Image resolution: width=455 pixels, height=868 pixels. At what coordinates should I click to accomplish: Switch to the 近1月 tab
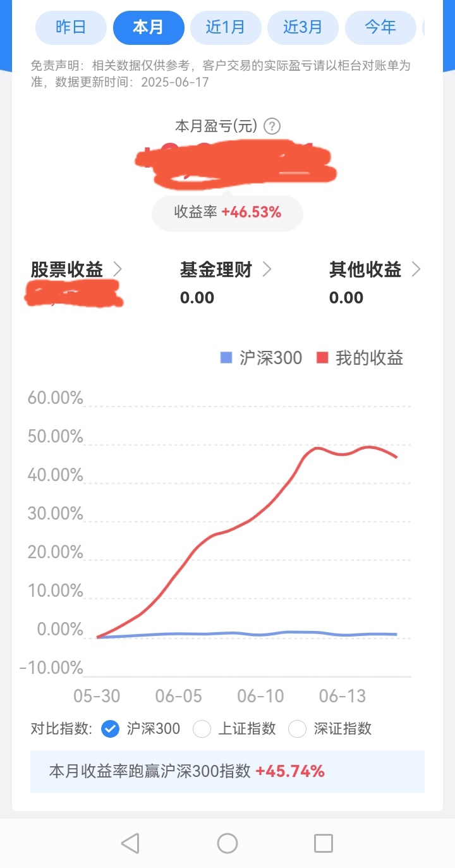pyautogui.click(x=226, y=27)
